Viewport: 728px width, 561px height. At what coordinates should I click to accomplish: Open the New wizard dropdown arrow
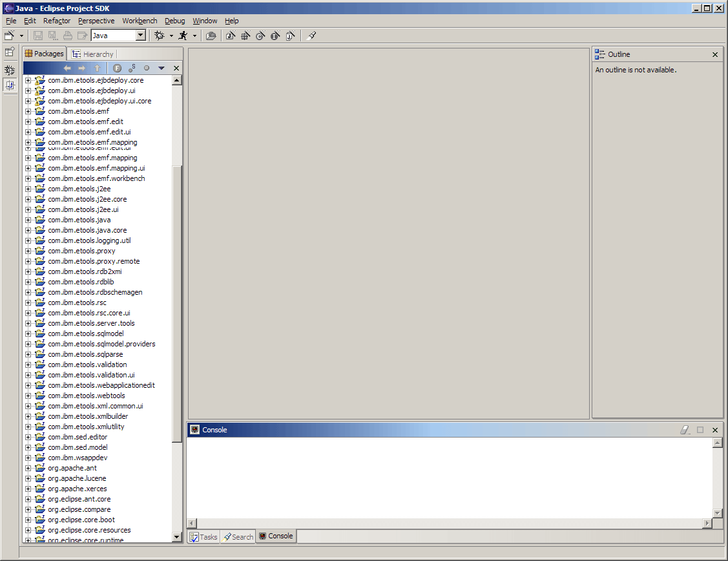(21, 36)
